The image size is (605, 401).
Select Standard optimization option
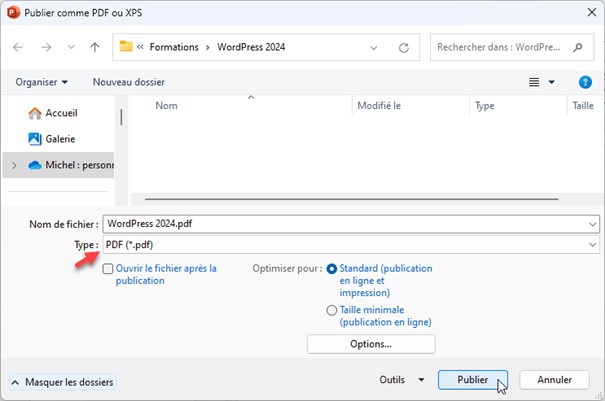pos(332,269)
